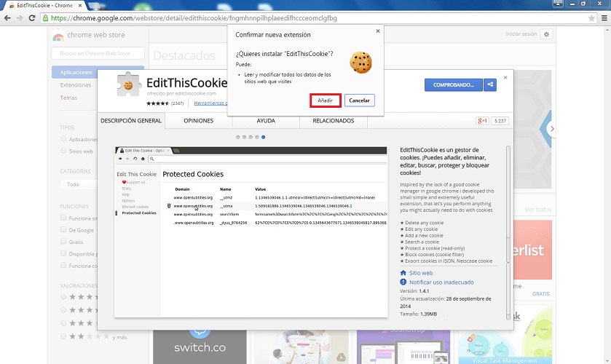Click the green padlock security icon
The height and width of the screenshot is (364, 611).
click(46, 18)
